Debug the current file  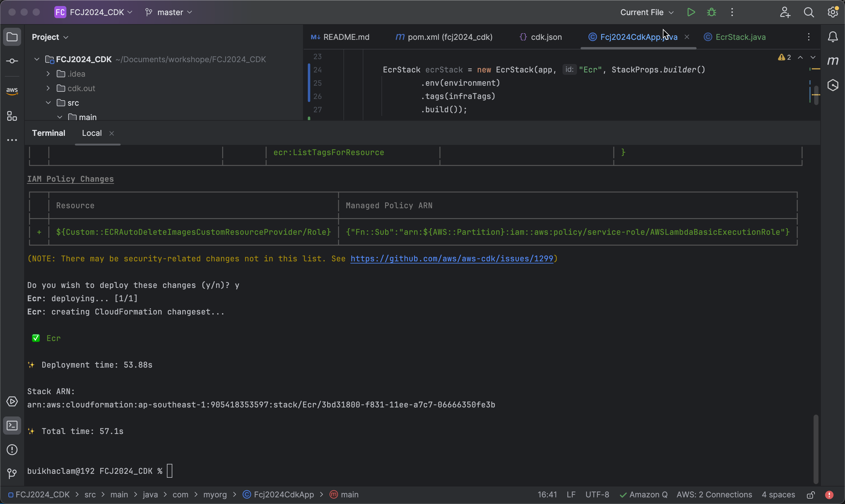coord(712,12)
